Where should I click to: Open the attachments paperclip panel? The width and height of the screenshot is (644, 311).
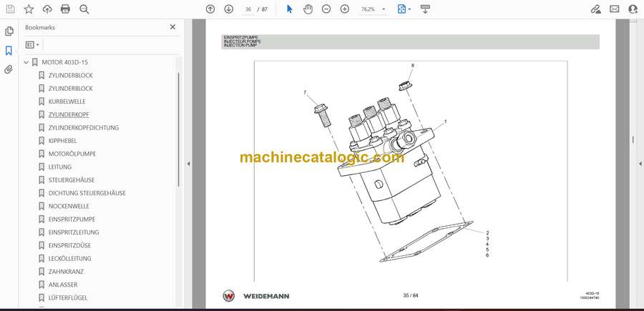pos(9,70)
